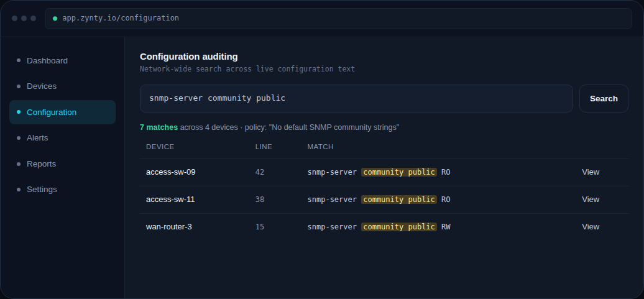Image resolution: width=644 pixels, height=299 pixels.
Task: View the access-sw-11 match
Action: pos(590,200)
